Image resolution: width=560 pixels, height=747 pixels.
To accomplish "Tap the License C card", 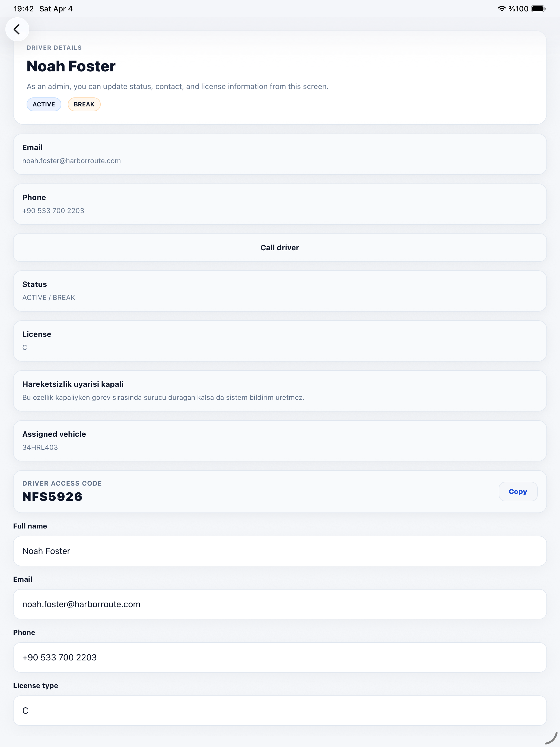I will (280, 341).
